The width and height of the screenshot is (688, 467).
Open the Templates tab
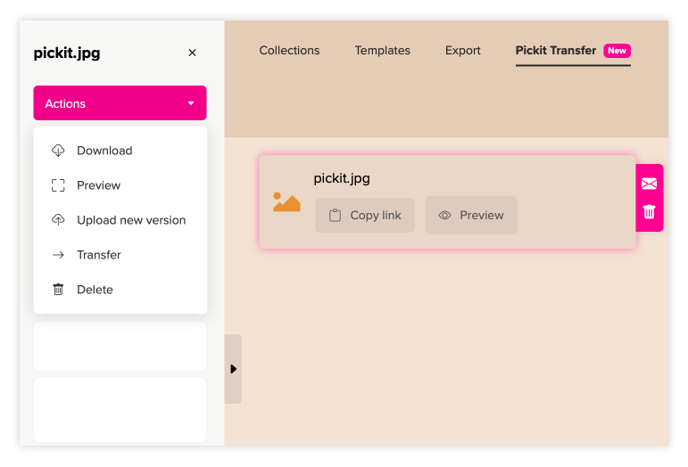click(382, 50)
